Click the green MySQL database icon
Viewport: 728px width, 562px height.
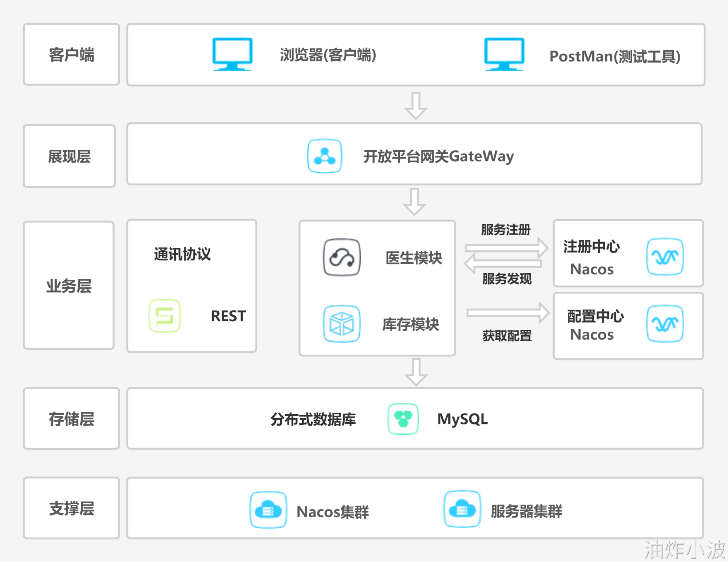pyautogui.click(x=403, y=419)
